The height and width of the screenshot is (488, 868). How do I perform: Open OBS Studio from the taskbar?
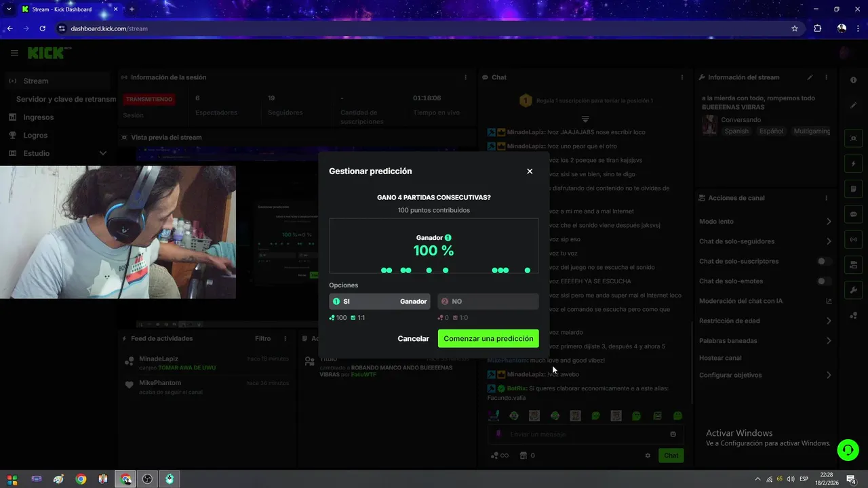[x=148, y=479]
